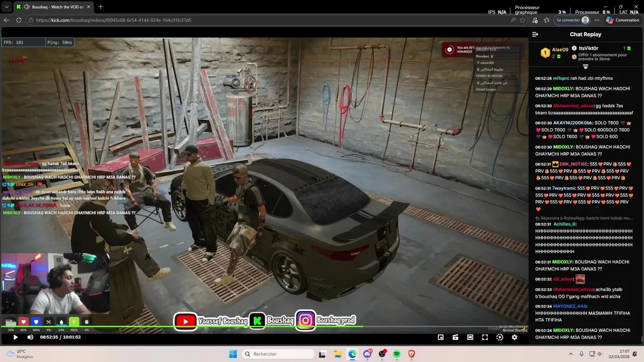
Task: Open the browser three-dots menu
Action: coord(597,20)
